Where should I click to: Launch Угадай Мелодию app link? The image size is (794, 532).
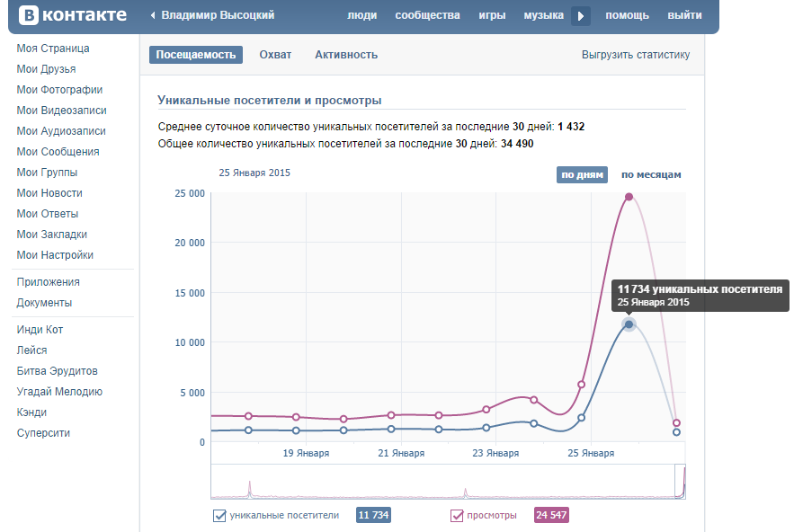click(59, 392)
